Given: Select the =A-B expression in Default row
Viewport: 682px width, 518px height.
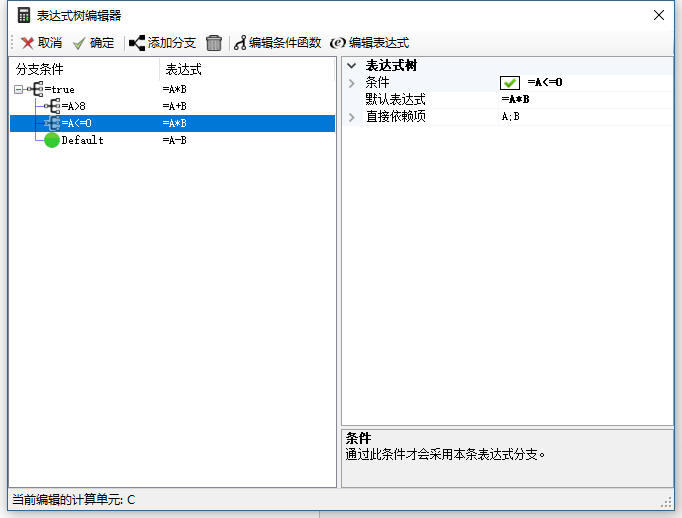Looking at the screenshot, I should coord(175,140).
